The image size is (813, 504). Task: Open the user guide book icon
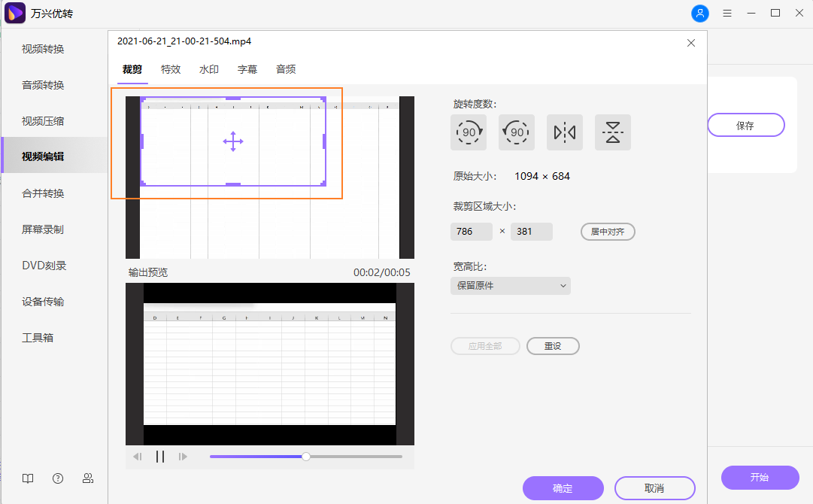click(x=28, y=478)
